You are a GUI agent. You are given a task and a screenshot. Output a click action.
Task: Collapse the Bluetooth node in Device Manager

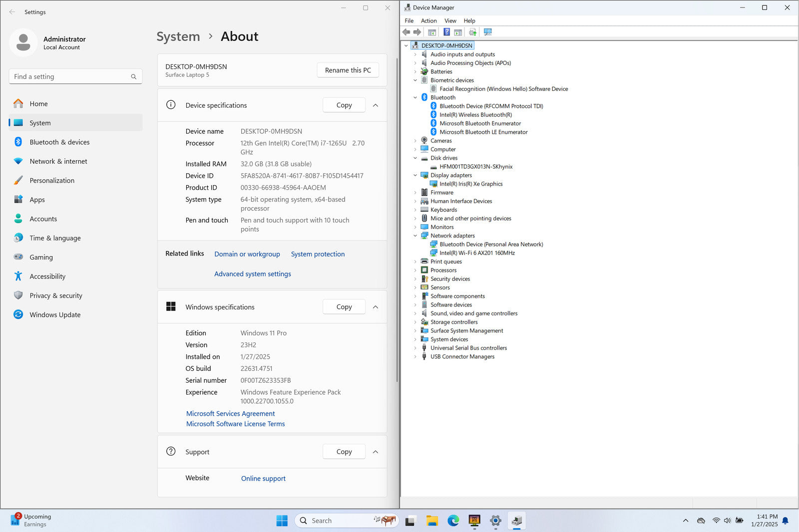click(x=415, y=97)
